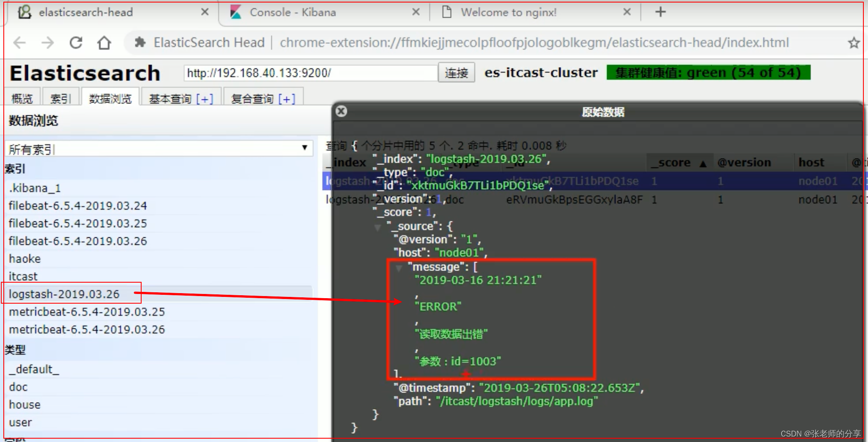The width and height of the screenshot is (868, 442).
Task: Reload the page with refresh icon
Action: pos(76,42)
